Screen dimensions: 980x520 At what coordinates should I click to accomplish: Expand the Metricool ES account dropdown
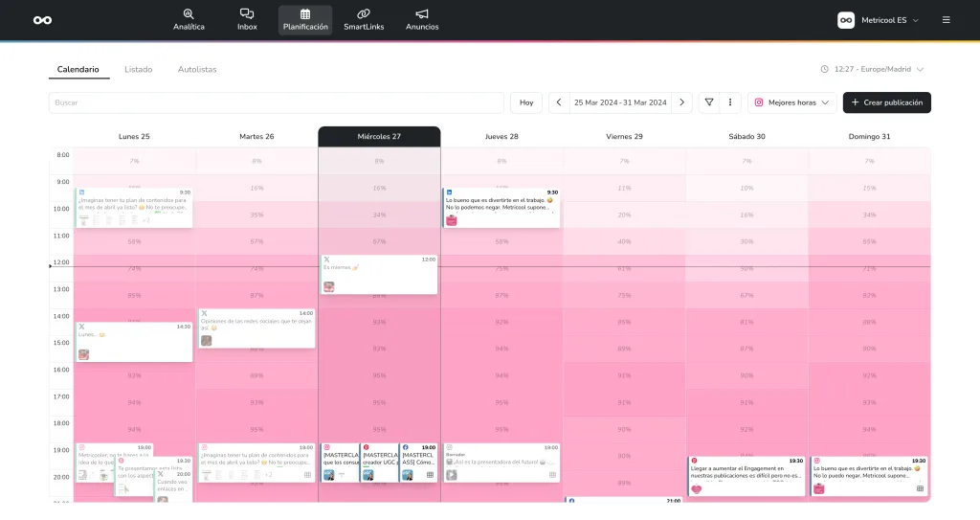878,20
